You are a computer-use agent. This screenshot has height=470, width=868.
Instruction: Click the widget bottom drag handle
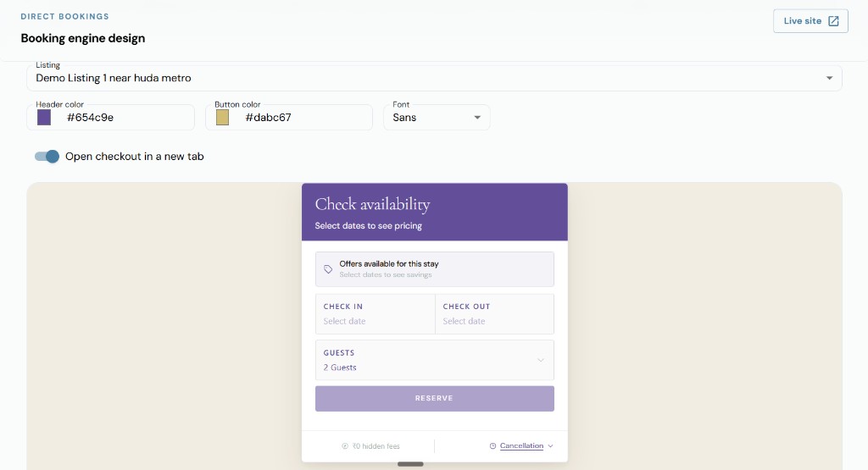click(410, 464)
